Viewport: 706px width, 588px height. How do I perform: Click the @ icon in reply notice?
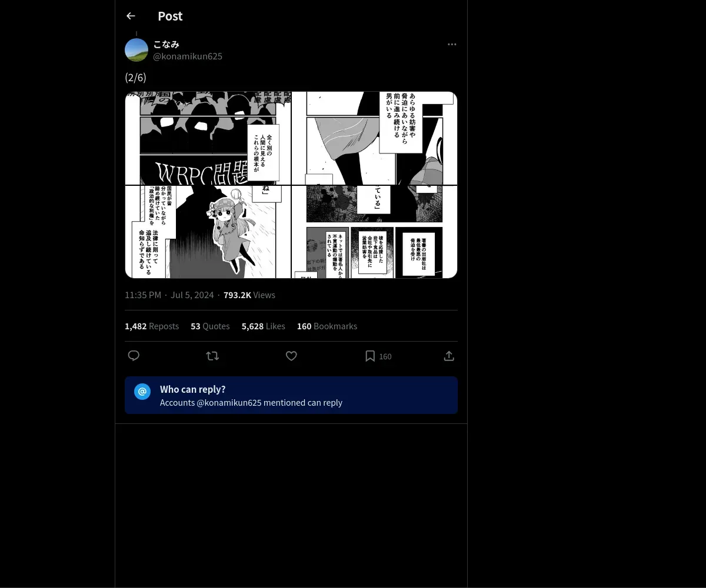pyautogui.click(x=142, y=392)
